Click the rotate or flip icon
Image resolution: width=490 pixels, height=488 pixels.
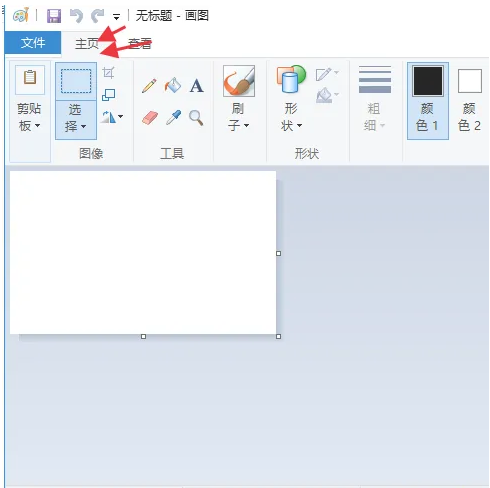[x=109, y=117]
